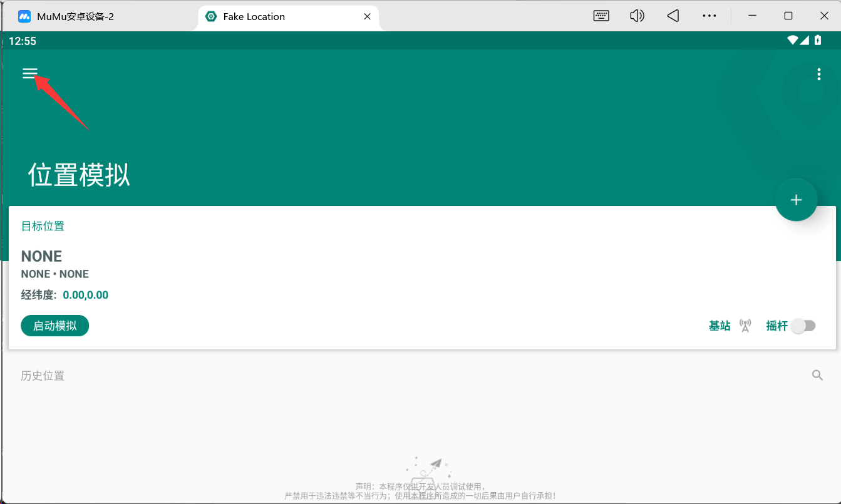
Task: Click the 基站 cell tower icon
Action: tap(745, 326)
